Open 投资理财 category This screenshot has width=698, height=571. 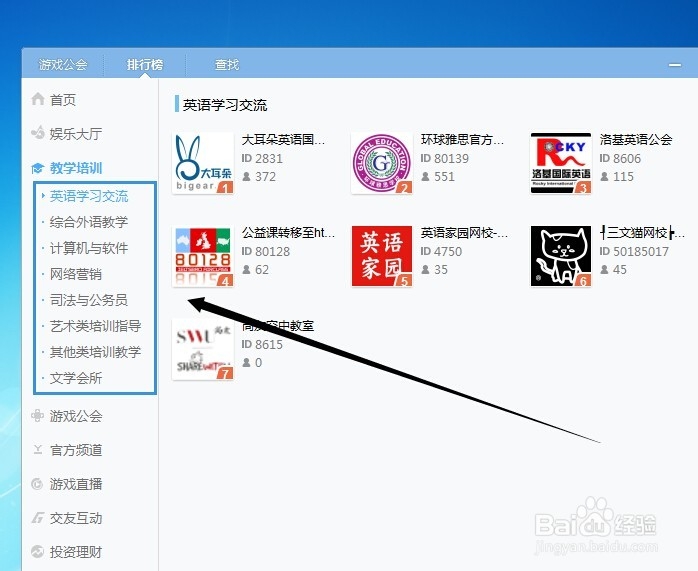click(x=76, y=552)
